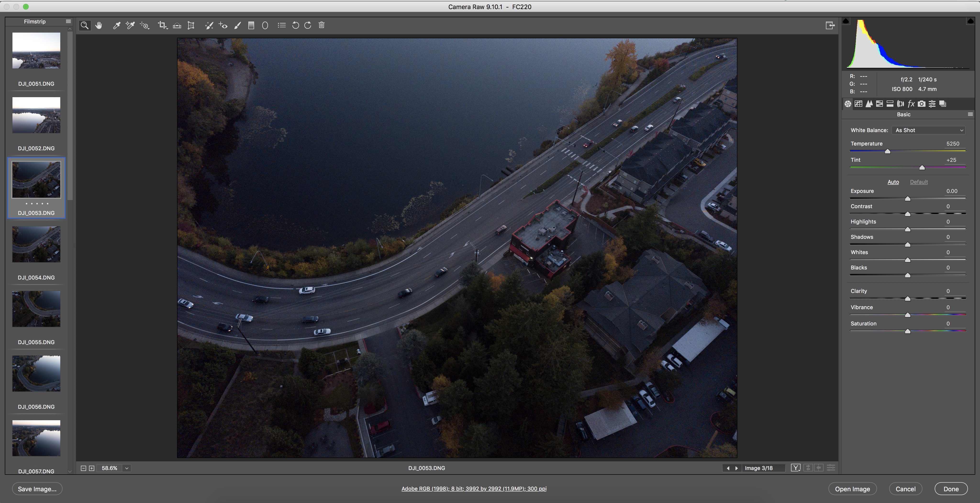Switch to the Effects fx tab
This screenshot has height=503, width=980.
tap(911, 103)
